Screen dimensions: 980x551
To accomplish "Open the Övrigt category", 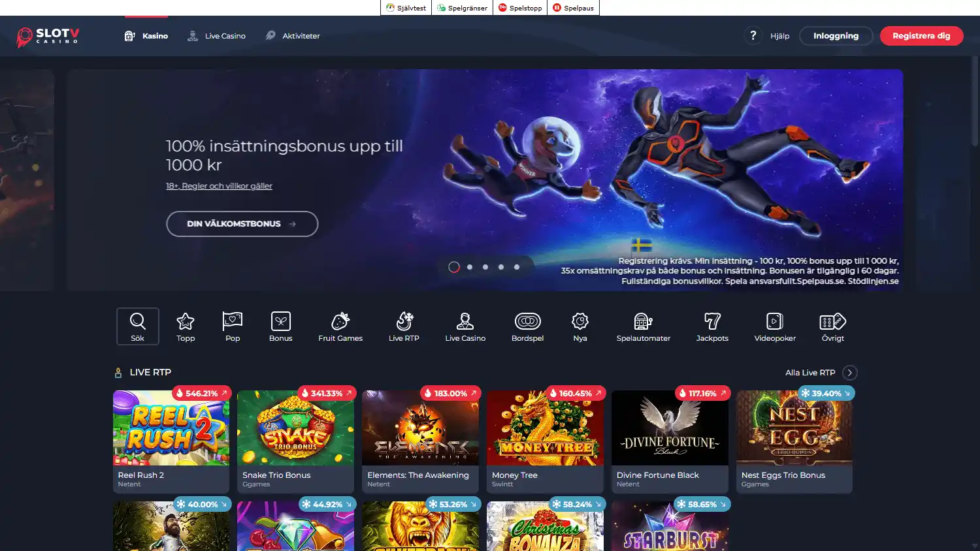I will pos(833,326).
